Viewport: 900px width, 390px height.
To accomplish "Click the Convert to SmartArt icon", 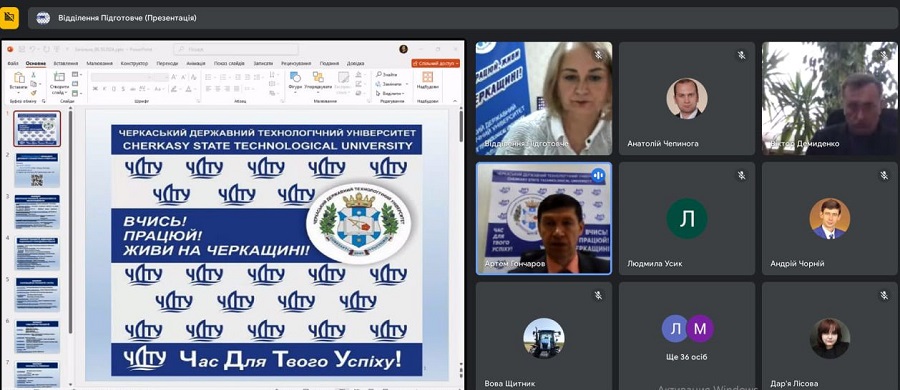I will tap(272, 92).
